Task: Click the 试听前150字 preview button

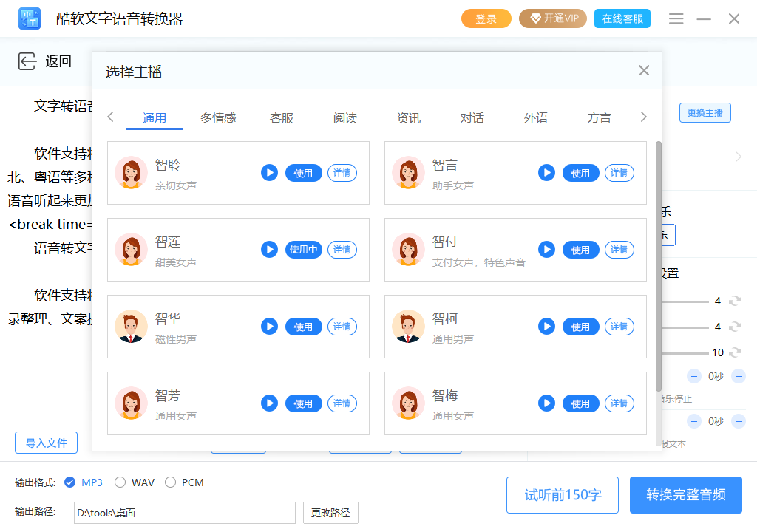Action: click(562, 495)
